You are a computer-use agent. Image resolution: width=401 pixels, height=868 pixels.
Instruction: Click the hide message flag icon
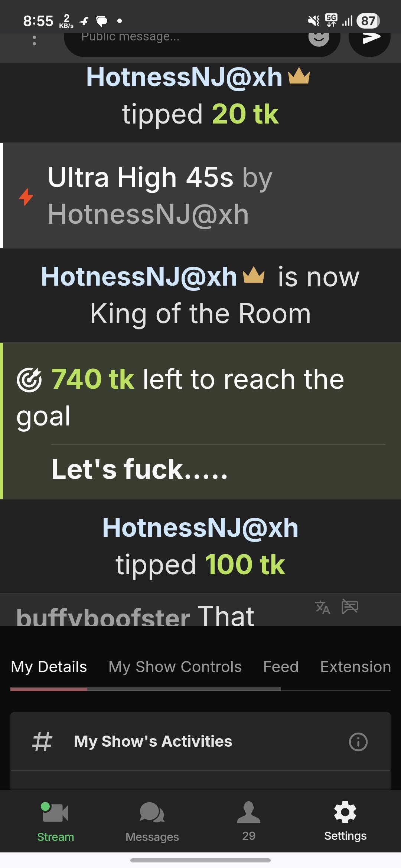coord(350,606)
